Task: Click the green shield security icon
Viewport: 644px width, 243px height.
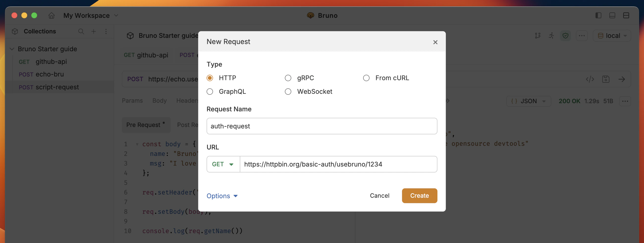Action: (565, 35)
